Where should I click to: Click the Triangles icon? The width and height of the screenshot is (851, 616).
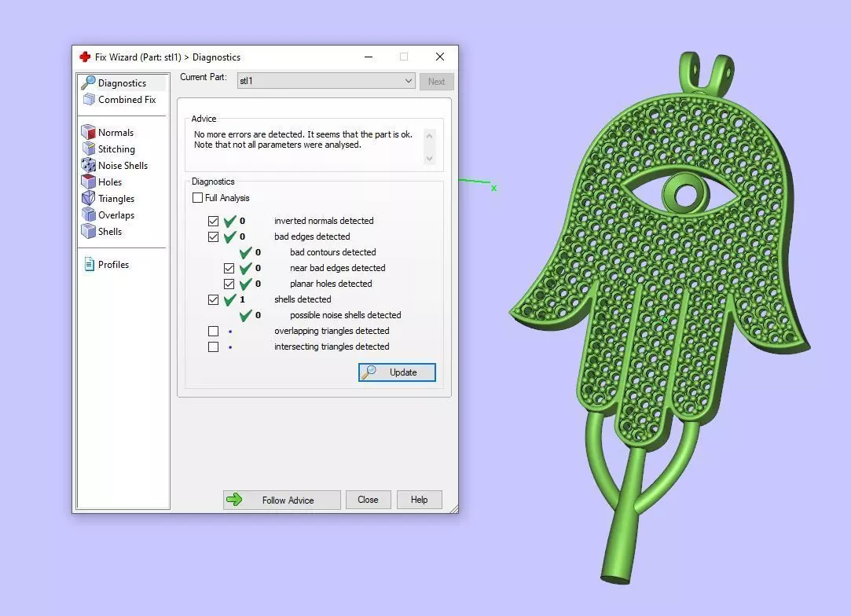coord(89,198)
